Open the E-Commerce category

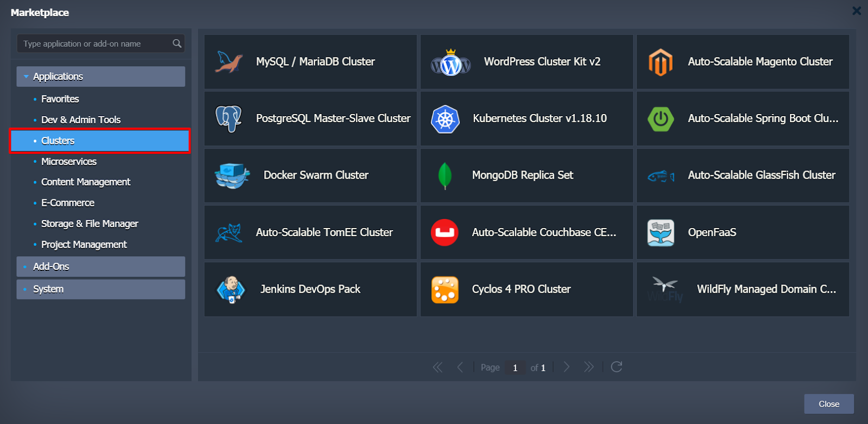point(68,203)
